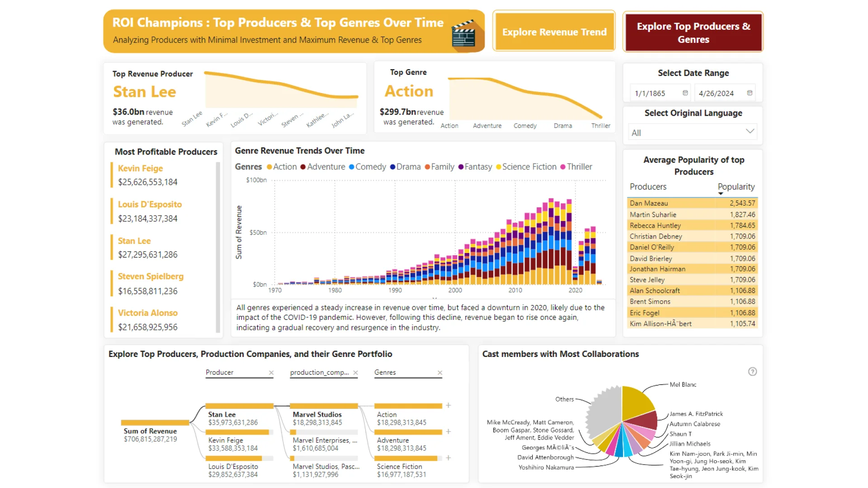Select the Action genre tree node
Screen dimensions: 868x488
point(408,414)
